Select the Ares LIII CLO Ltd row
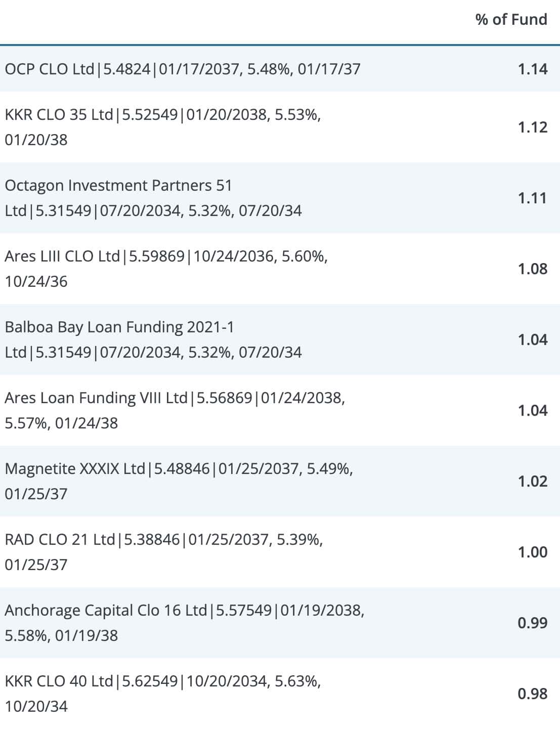Screen dimensions: 560x734 [280, 269]
